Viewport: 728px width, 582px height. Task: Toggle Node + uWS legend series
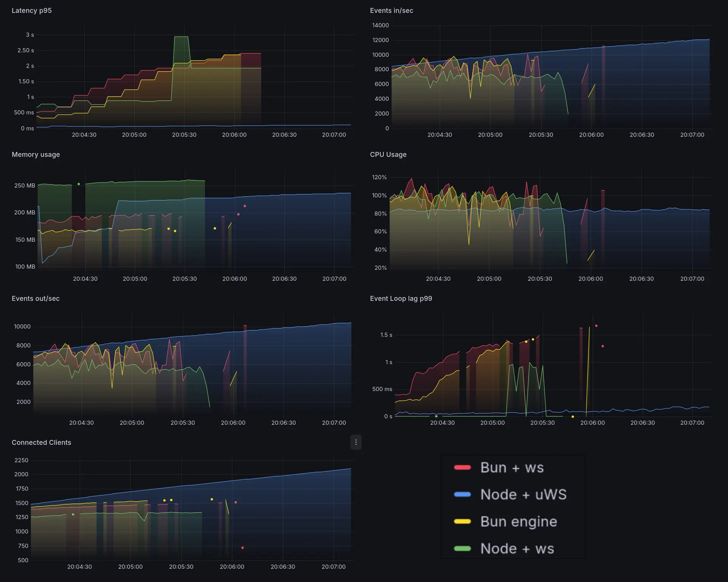(x=523, y=494)
